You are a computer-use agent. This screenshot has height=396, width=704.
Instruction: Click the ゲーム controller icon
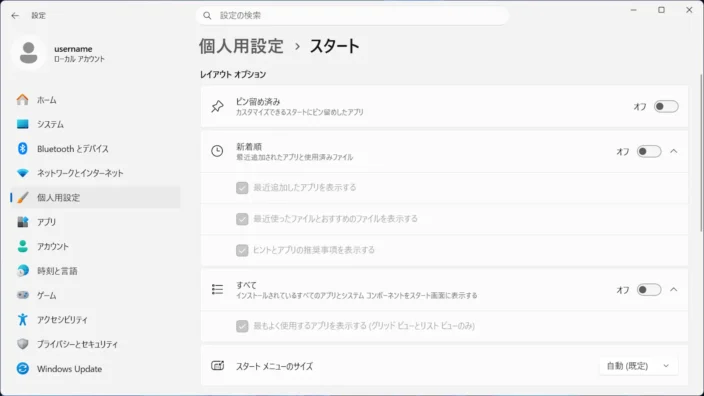[22, 295]
